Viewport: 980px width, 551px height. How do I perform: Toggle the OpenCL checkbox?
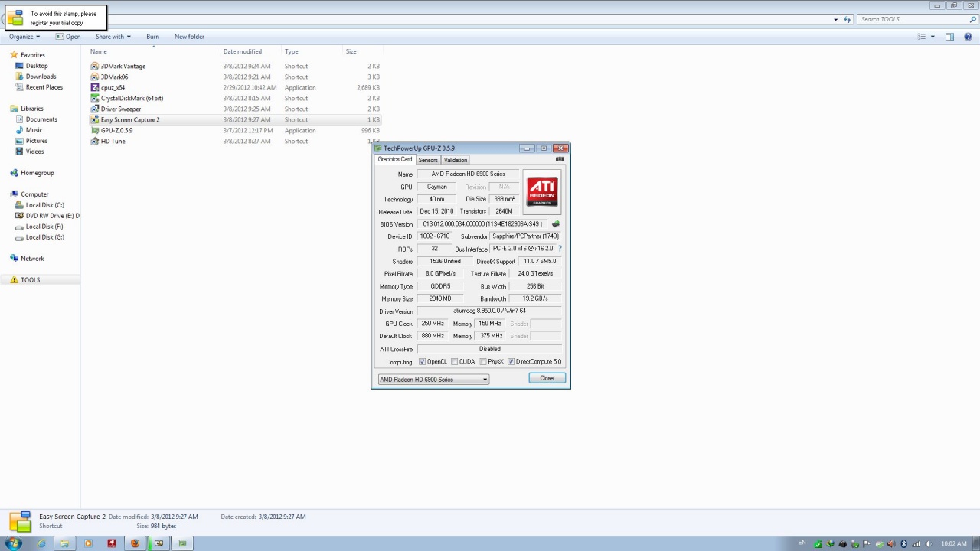[422, 362]
